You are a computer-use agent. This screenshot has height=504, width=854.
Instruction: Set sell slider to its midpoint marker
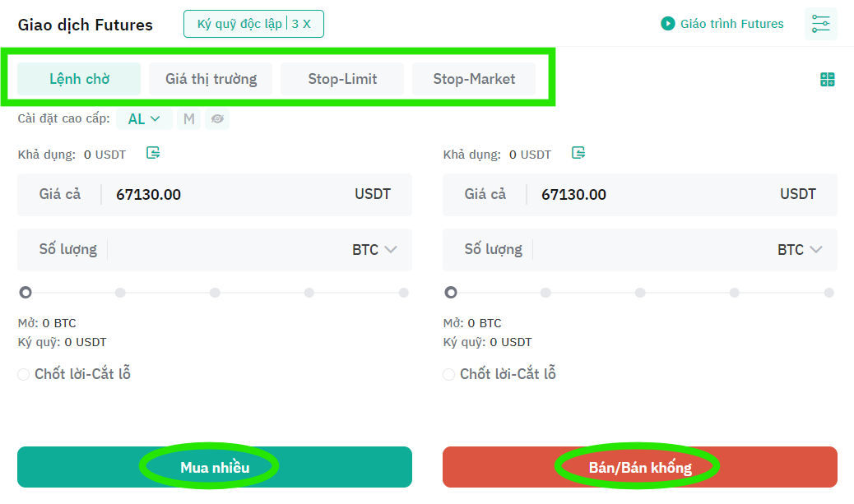click(640, 293)
